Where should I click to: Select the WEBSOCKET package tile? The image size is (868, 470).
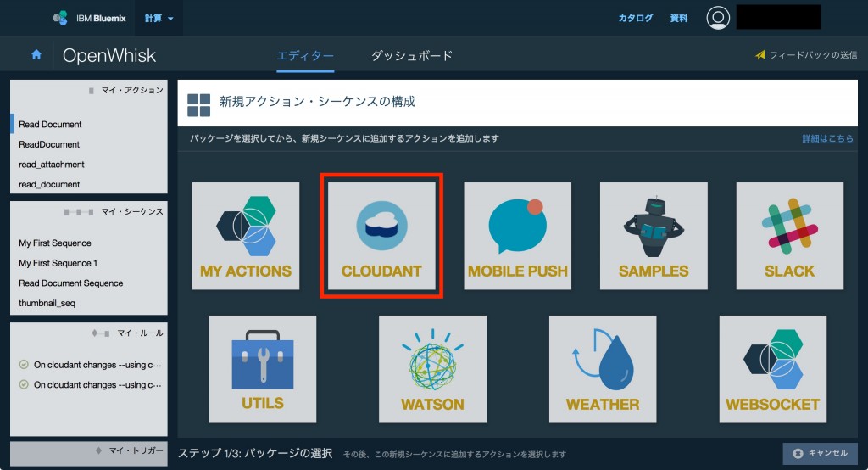[773, 369]
